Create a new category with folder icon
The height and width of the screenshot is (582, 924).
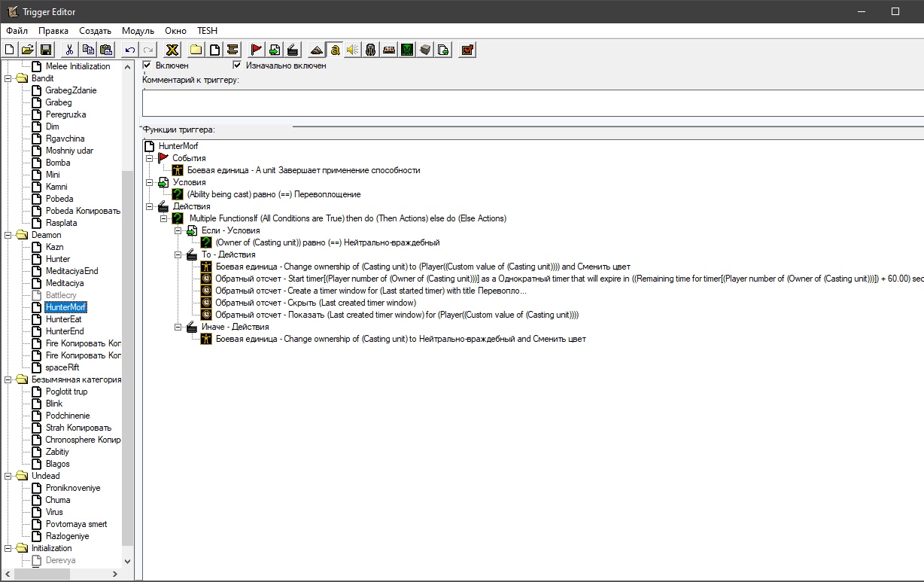pos(196,50)
